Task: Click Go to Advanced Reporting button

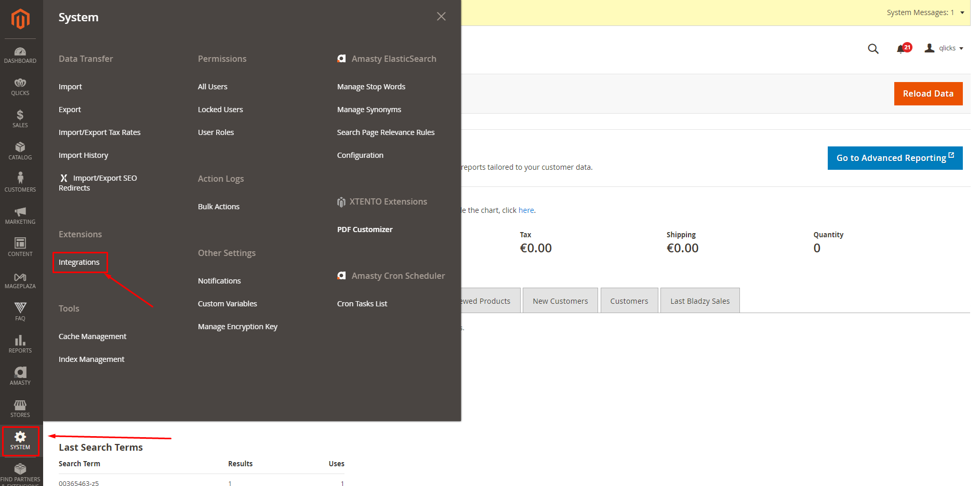Action: click(895, 158)
